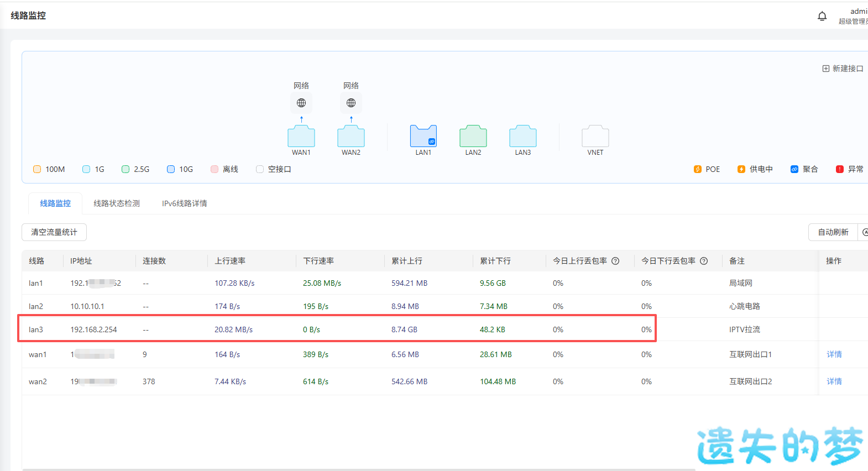
Task: Select the LAN3 port icon
Action: tap(523, 136)
